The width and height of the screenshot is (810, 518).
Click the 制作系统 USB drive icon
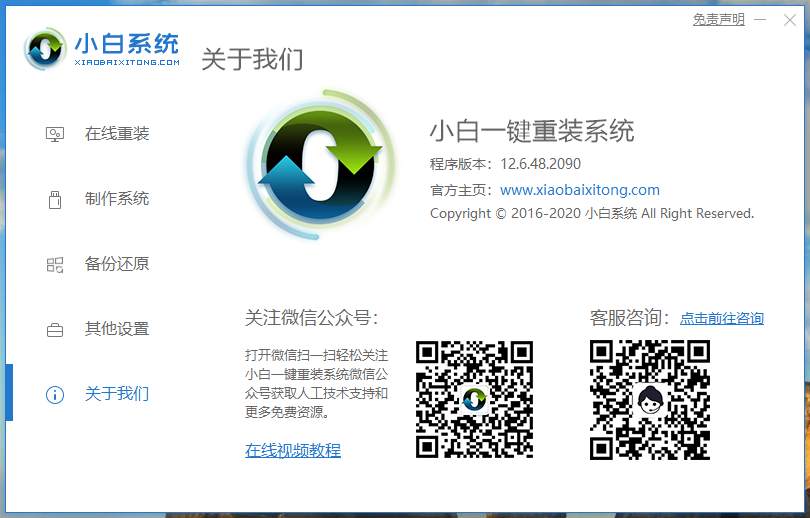pyautogui.click(x=55, y=199)
